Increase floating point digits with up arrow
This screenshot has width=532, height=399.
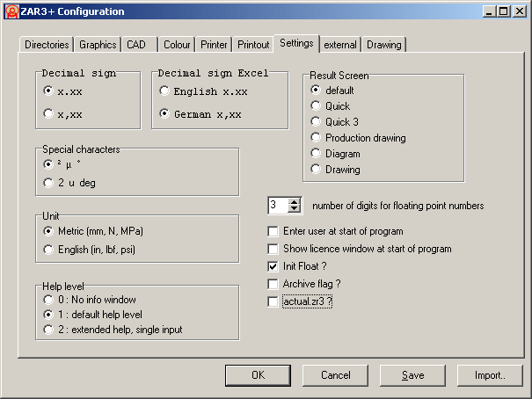(295, 201)
